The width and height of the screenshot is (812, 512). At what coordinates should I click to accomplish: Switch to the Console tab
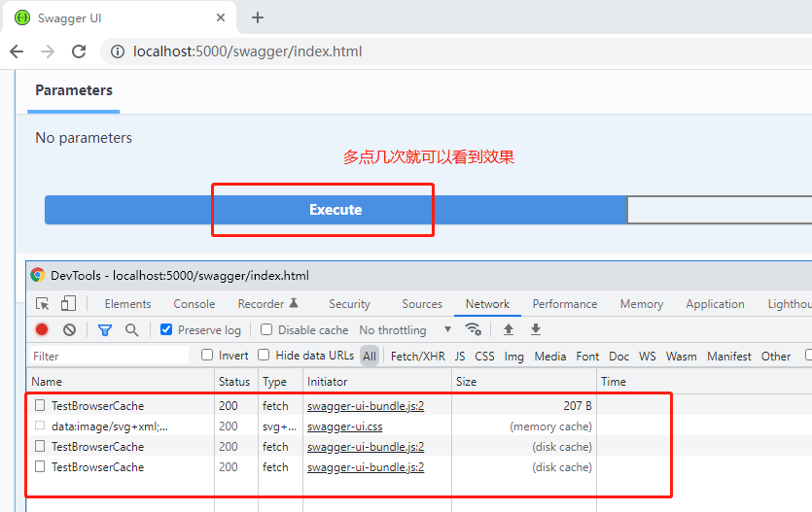point(194,304)
